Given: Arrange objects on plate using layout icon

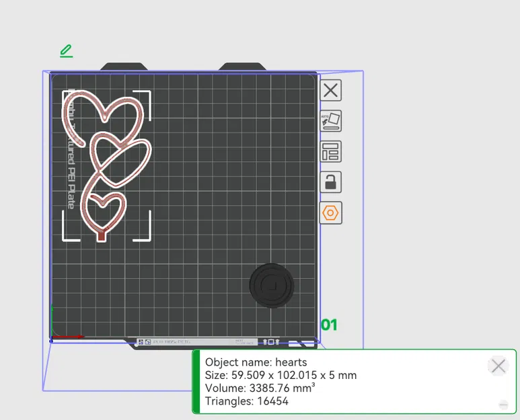Looking at the screenshot, I should [x=331, y=151].
